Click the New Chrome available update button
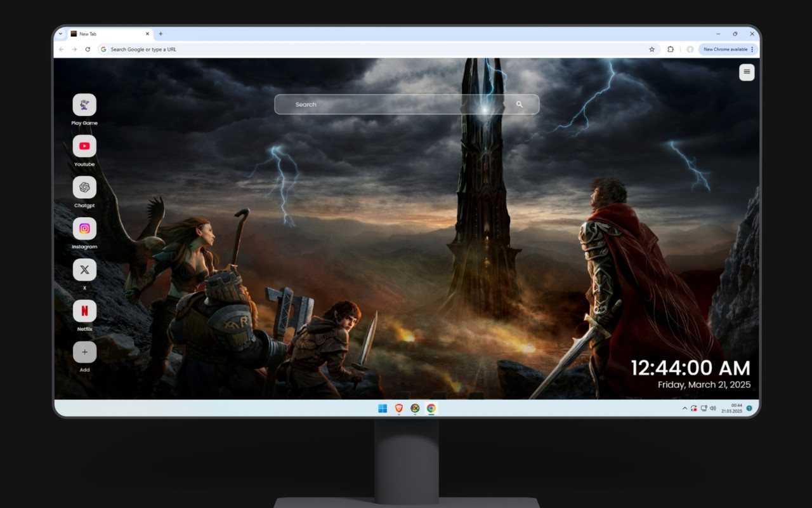Image resolution: width=812 pixels, height=508 pixels. tap(726, 49)
